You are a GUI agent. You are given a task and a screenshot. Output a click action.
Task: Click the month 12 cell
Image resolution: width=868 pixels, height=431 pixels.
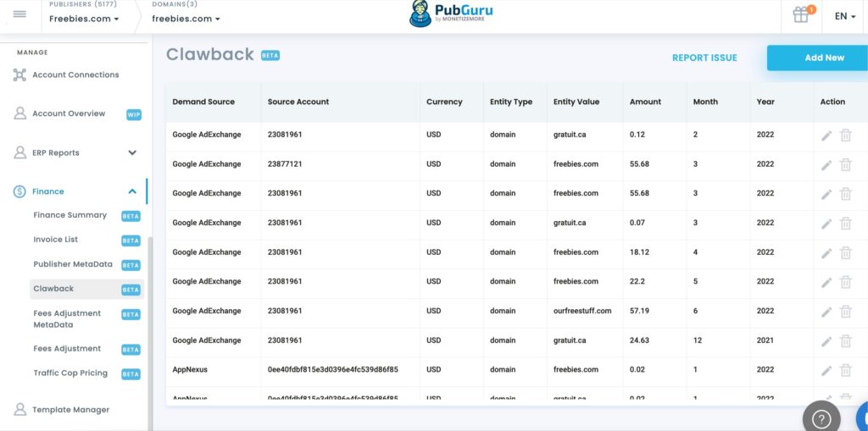tap(698, 340)
